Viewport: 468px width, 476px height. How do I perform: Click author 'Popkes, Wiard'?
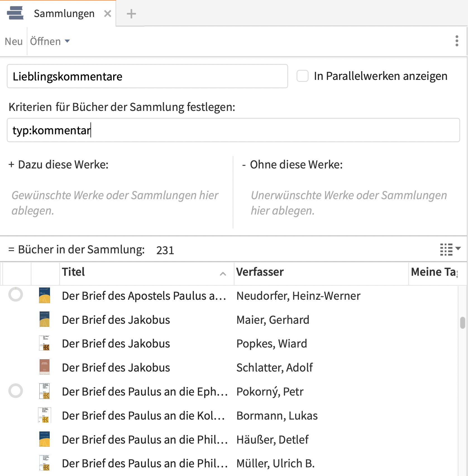pos(272,343)
